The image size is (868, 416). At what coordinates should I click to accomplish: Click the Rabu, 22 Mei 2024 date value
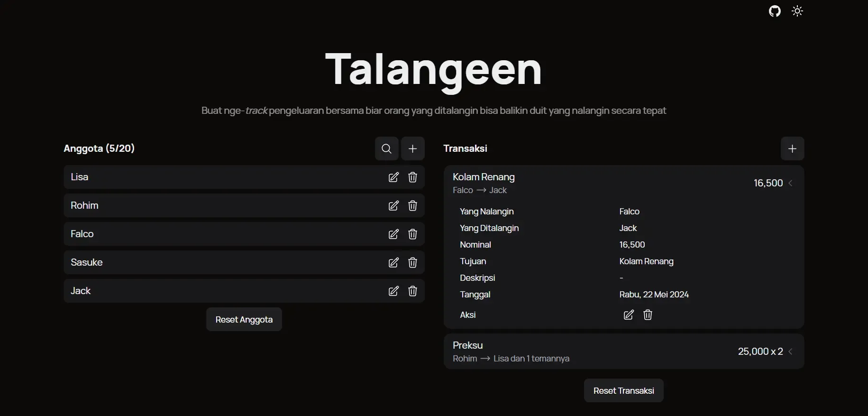click(654, 295)
